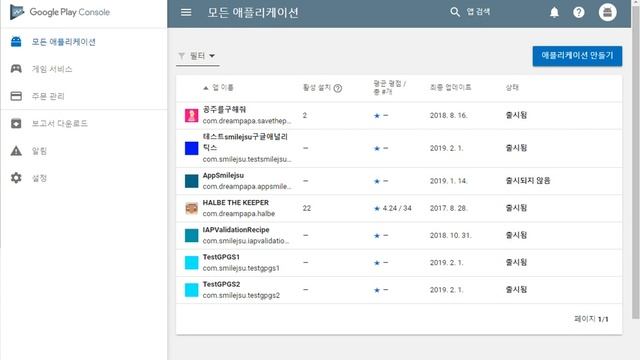Viewport: 640px width, 360px height.
Task: Open 주문 관리 in sidebar
Action: (84, 96)
